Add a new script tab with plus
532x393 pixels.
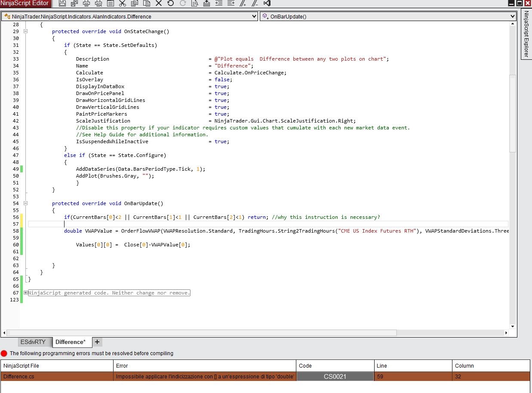click(97, 342)
